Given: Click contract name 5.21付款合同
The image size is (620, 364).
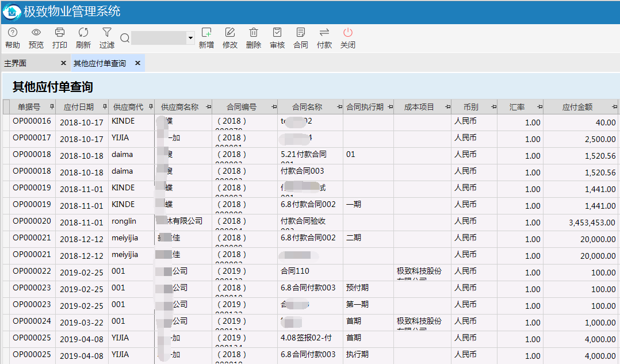Looking at the screenshot, I should click(x=304, y=154).
